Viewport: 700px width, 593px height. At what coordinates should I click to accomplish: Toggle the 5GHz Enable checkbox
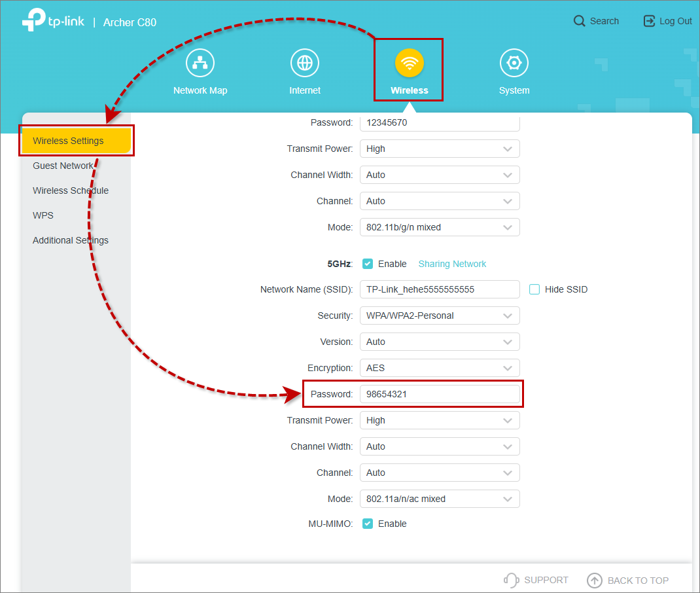coord(368,264)
